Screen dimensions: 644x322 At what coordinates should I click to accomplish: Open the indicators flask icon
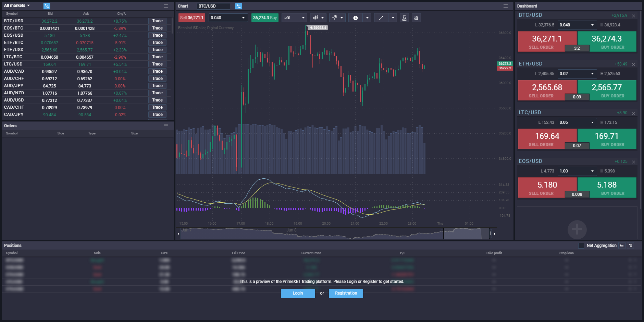pyautogui.click(x=404, y=17)
